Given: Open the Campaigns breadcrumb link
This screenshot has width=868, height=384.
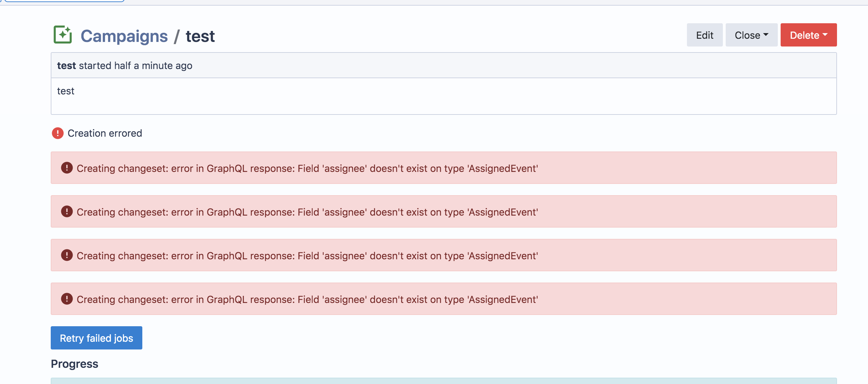Looking at the screenshot, I should 124,36.
